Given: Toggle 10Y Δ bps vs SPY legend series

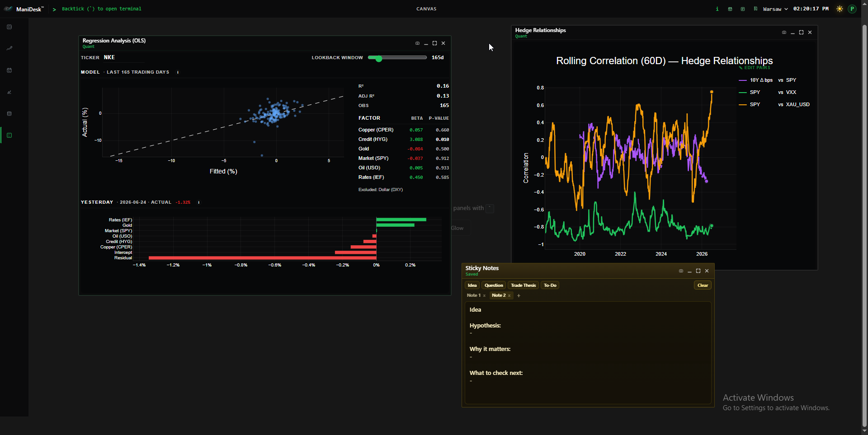Looking at the screenshot, I should (767, 80).
